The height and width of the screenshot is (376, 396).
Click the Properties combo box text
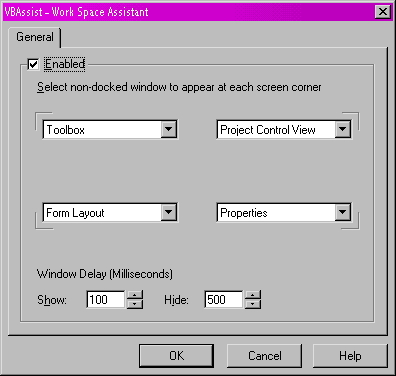[244, 213]
